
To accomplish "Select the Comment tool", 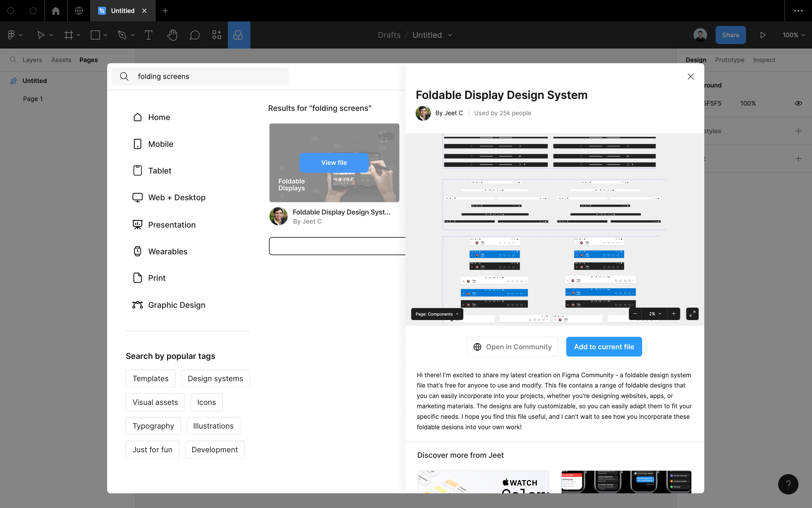I will click(x=195, y=35).
